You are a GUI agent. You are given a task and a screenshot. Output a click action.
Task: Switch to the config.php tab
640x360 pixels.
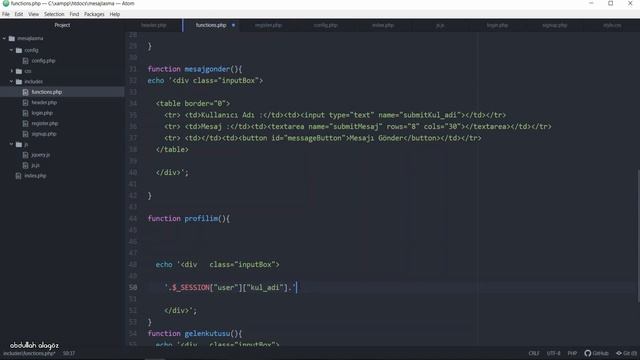click(325, 25)
